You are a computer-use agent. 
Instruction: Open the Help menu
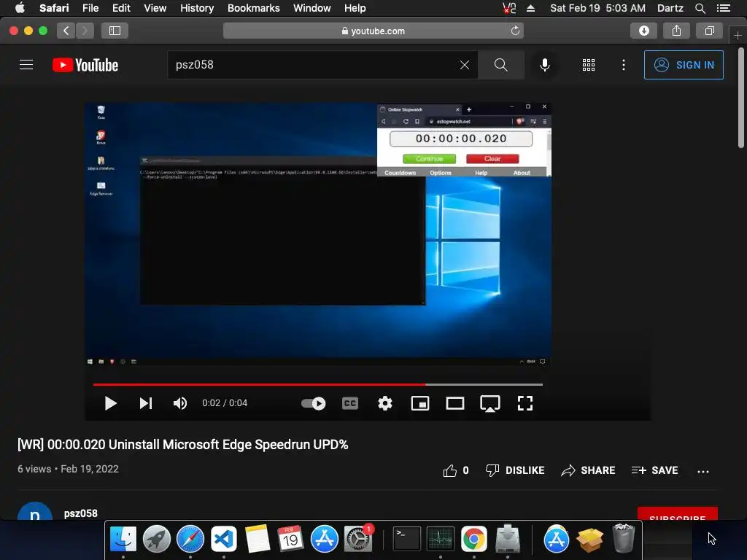click(355, 8)
